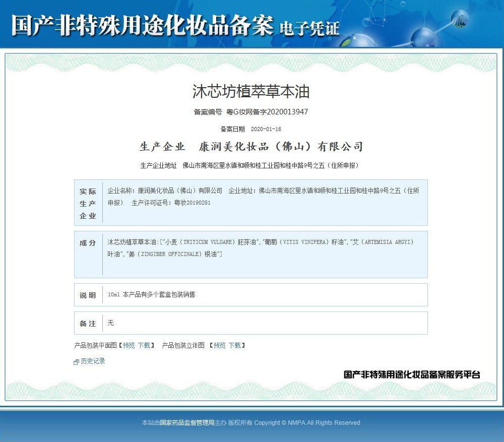Click the 电子凭证 header text

(x=309, y=29)
